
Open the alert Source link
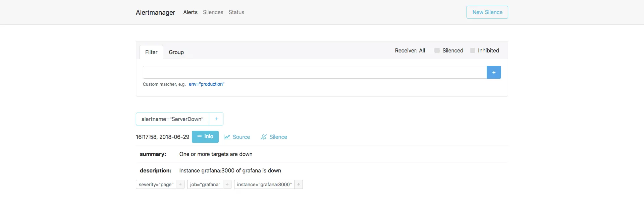237,137
